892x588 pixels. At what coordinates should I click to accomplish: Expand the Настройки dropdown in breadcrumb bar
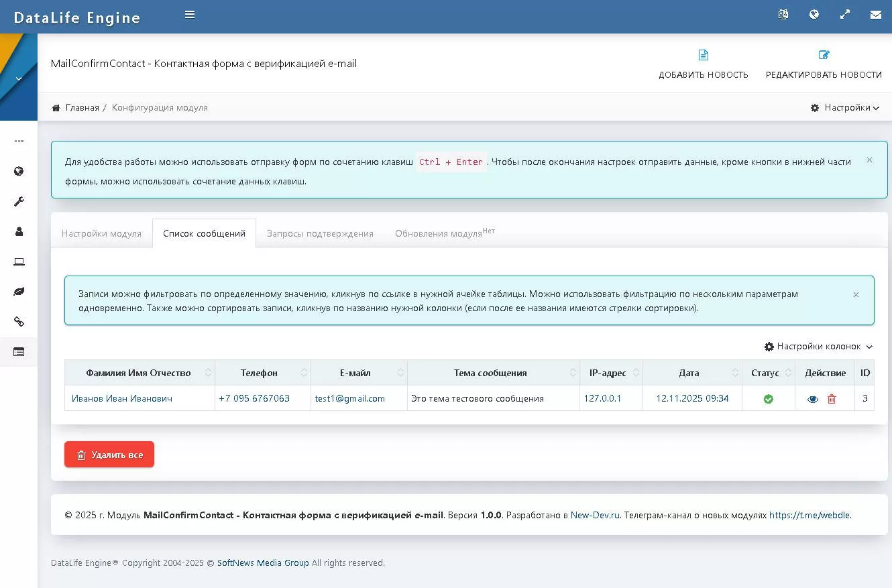pos(845,108)
